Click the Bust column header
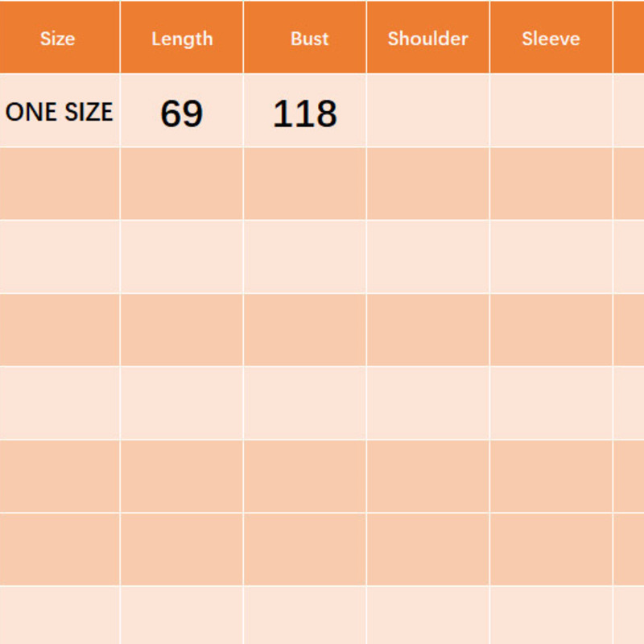Screen dimensions: 644x644 pyautogui.click(x=309, y=39)
